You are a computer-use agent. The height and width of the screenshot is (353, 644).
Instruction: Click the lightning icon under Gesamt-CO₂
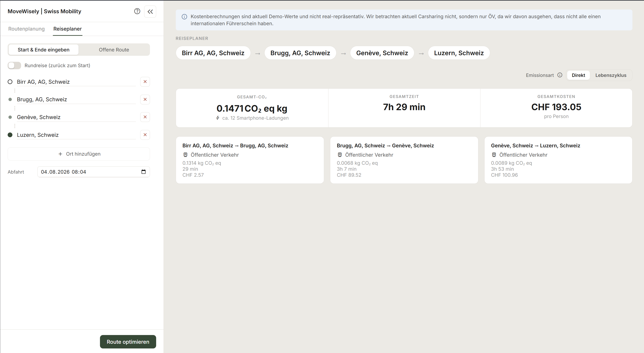218,118
